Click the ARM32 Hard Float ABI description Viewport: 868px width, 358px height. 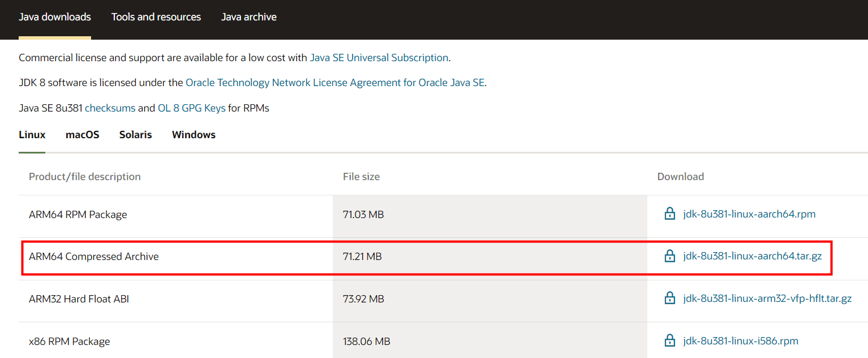79,299
